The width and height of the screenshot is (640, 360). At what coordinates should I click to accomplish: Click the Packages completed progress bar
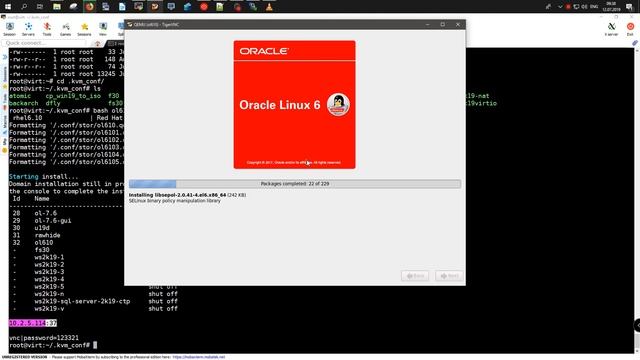(295, 184)
